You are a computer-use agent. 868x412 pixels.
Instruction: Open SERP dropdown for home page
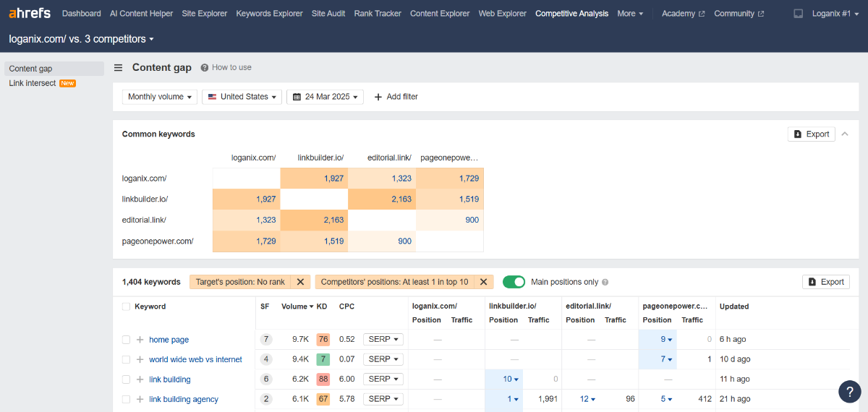click(x=383, y=339)
